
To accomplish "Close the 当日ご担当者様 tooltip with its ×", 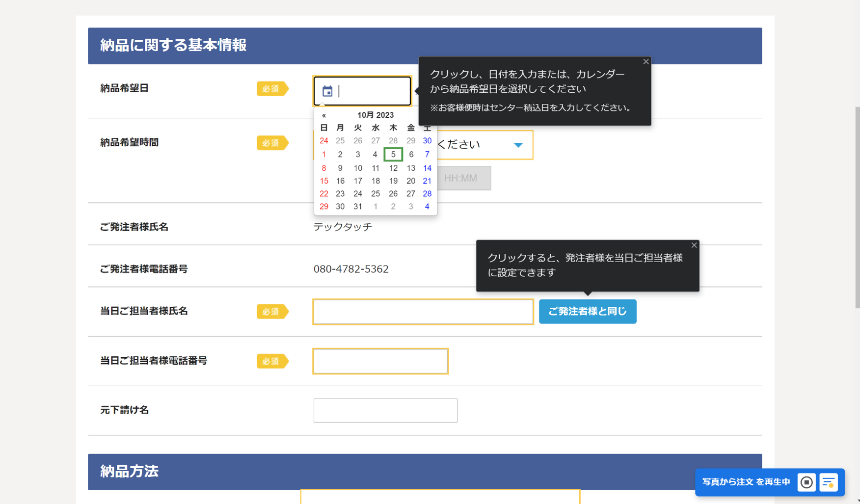I will (x=694, y=245).
